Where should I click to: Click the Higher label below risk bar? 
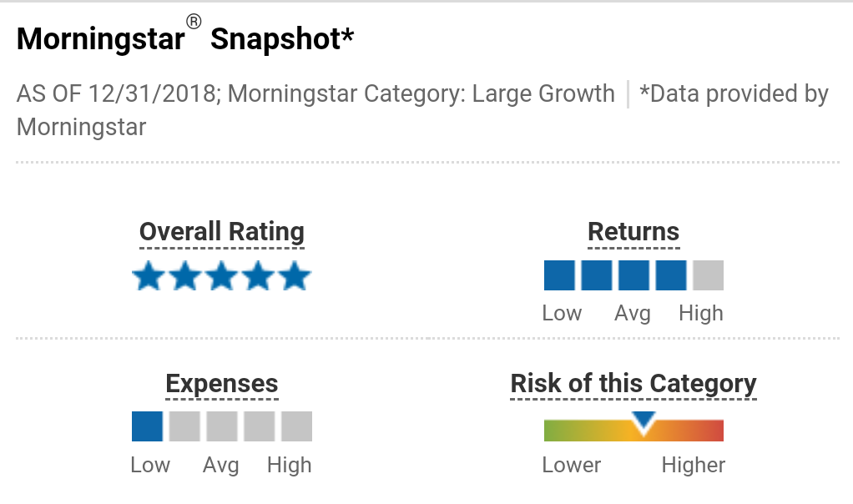[x=694, y=465]
